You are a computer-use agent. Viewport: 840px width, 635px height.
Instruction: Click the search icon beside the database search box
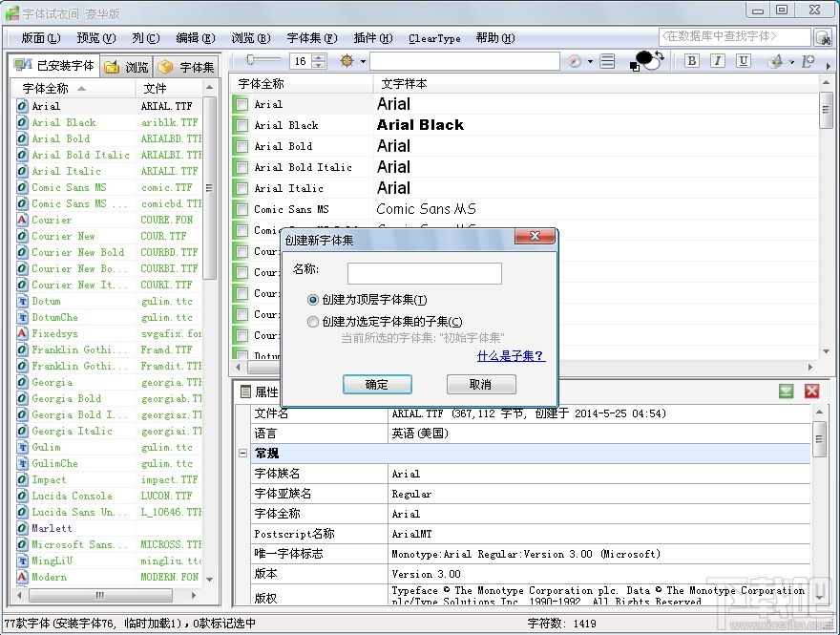click(823, 38)
